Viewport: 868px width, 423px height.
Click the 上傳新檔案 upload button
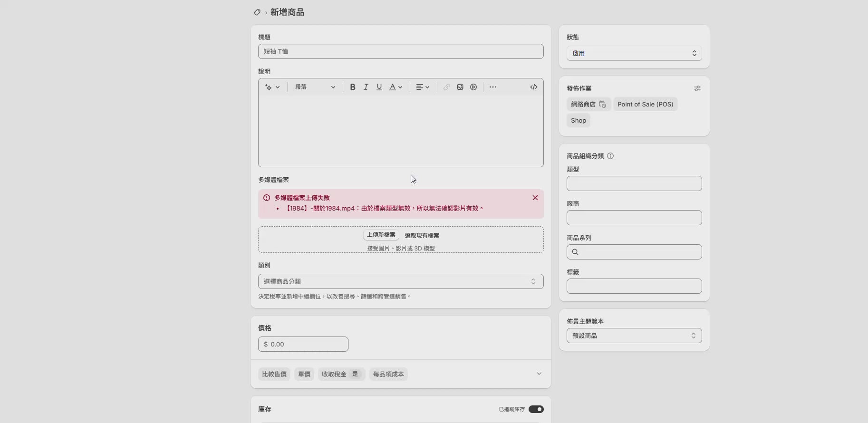(x=381, y=235)
